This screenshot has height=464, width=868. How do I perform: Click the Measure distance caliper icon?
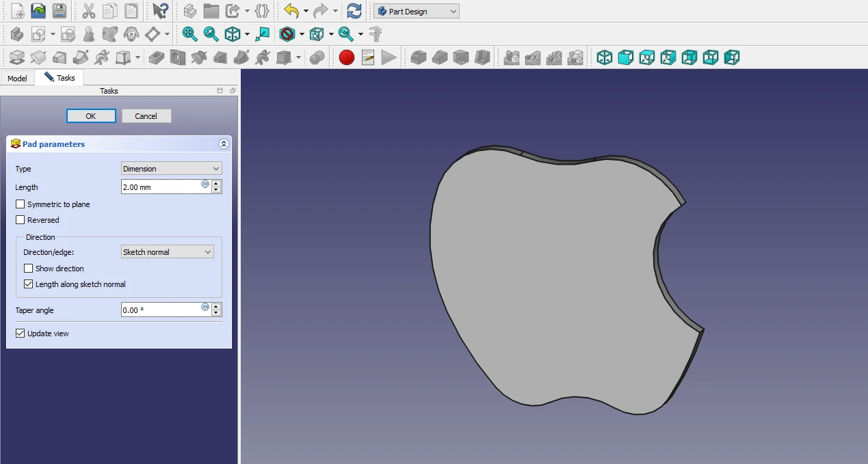(375, 33)
